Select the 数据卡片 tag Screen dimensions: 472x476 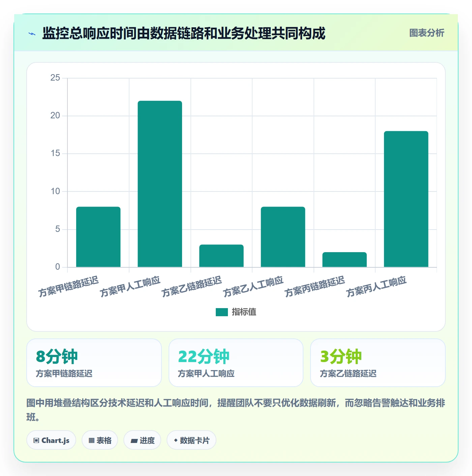(x=191, y=440)
